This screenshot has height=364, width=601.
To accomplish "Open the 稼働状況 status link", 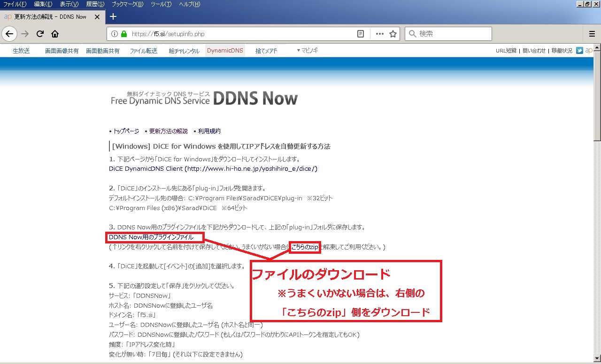I will click(562, 51).
